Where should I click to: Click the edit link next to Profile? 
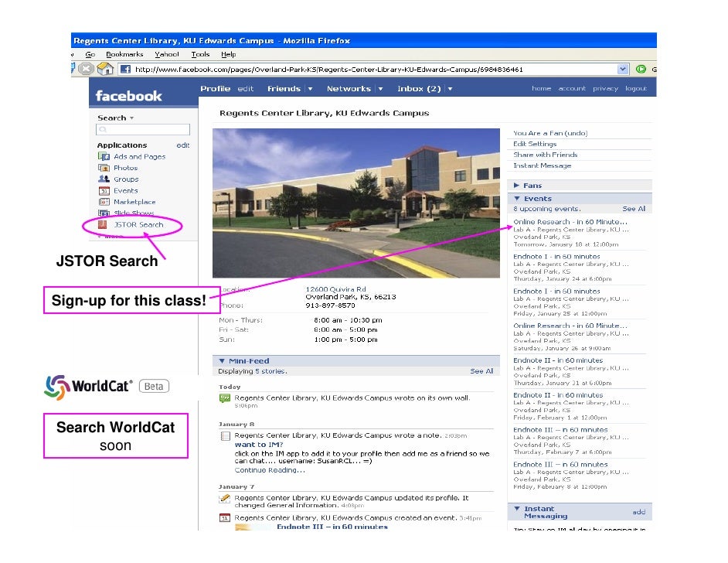[x=245, y=88]
